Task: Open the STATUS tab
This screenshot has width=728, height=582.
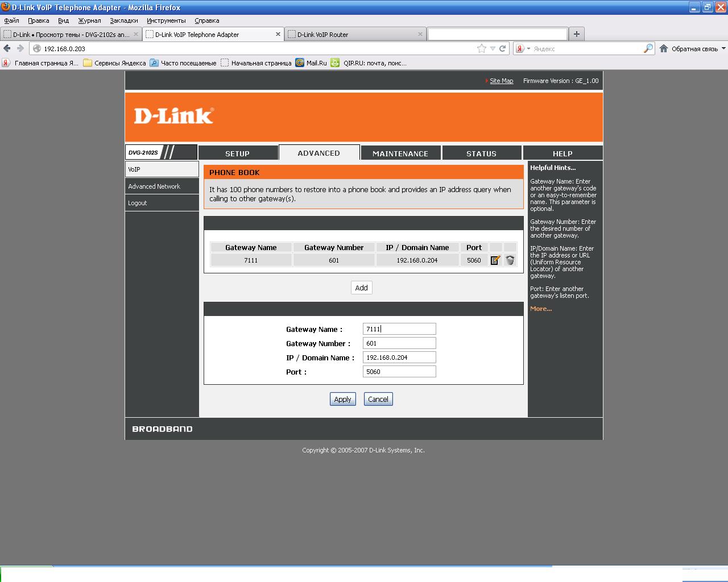Action: [x=482, y=153]
